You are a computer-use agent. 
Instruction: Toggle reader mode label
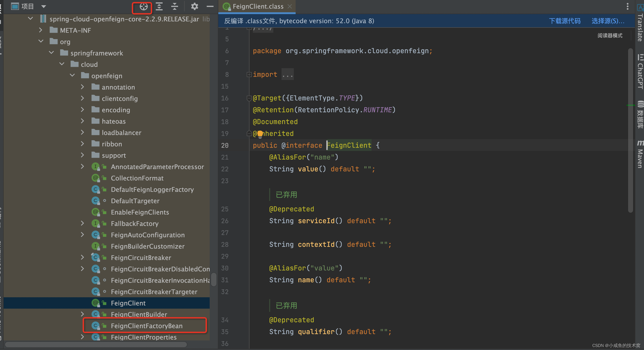(x=610, y=35)
